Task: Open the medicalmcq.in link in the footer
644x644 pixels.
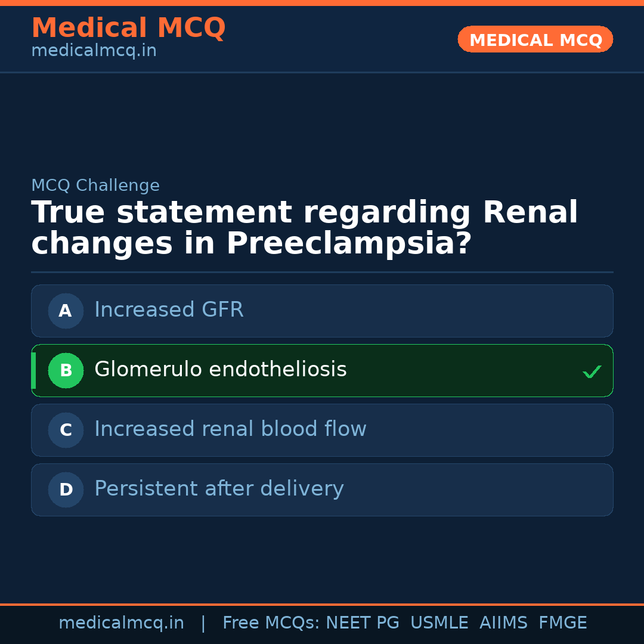Action: coord(121,623)
